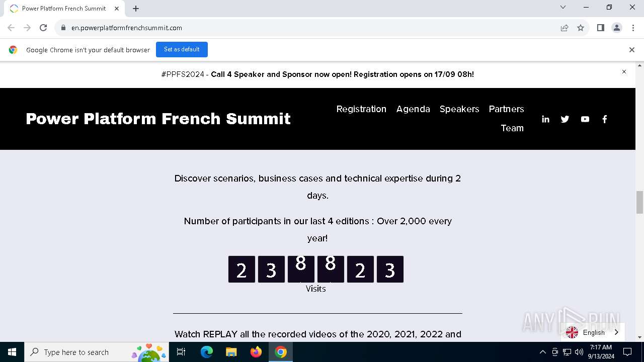Click the 'Visits' label under the counter

point(316,289)
